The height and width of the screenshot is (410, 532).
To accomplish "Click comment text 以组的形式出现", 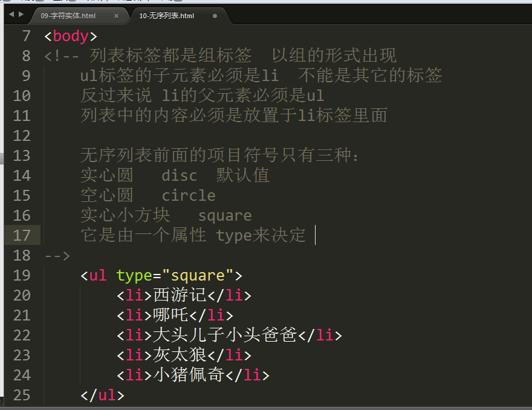I will click(334, 55).
